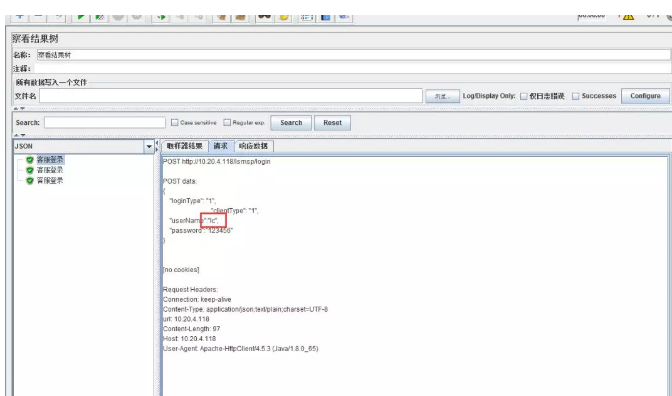Click the "password" line
The width and height of the screenshot is (672, 396).
[x=201, y=231]
